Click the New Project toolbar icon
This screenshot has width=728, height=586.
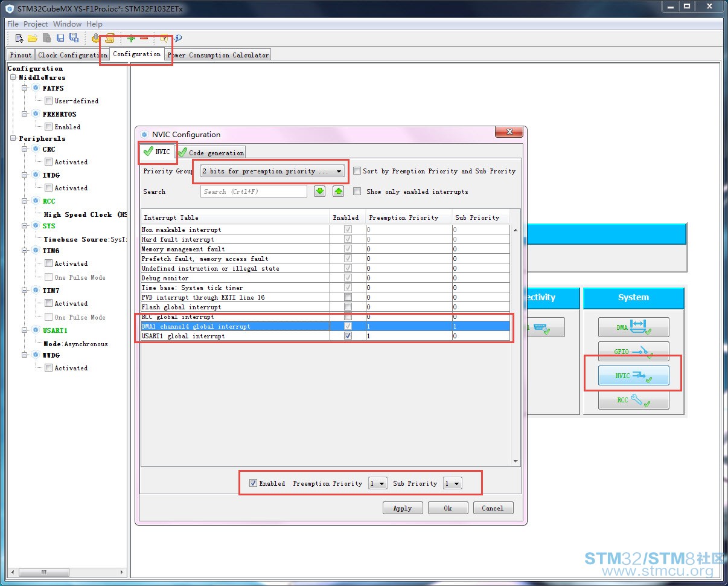[x=19, y=38]
